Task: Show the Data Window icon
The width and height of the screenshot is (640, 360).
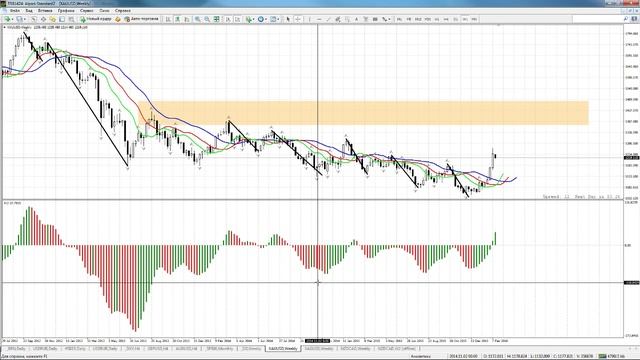Action: coord(43,19)
